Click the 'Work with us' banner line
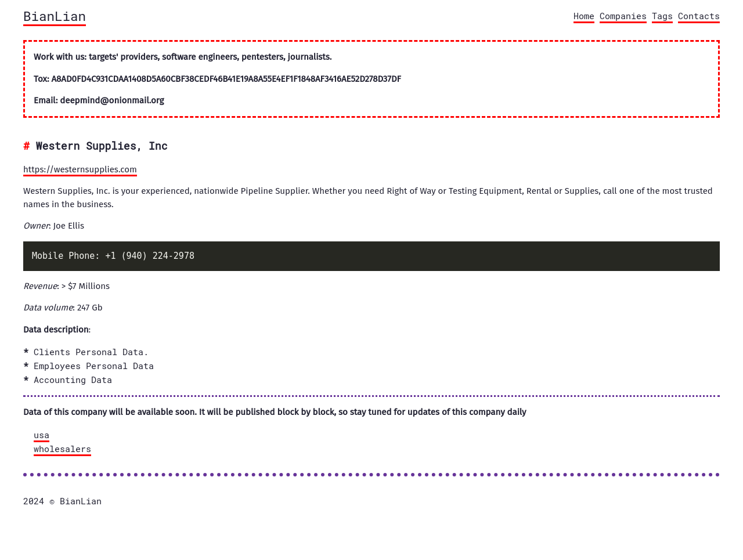 pyautogui.click(x=183, y=57)
